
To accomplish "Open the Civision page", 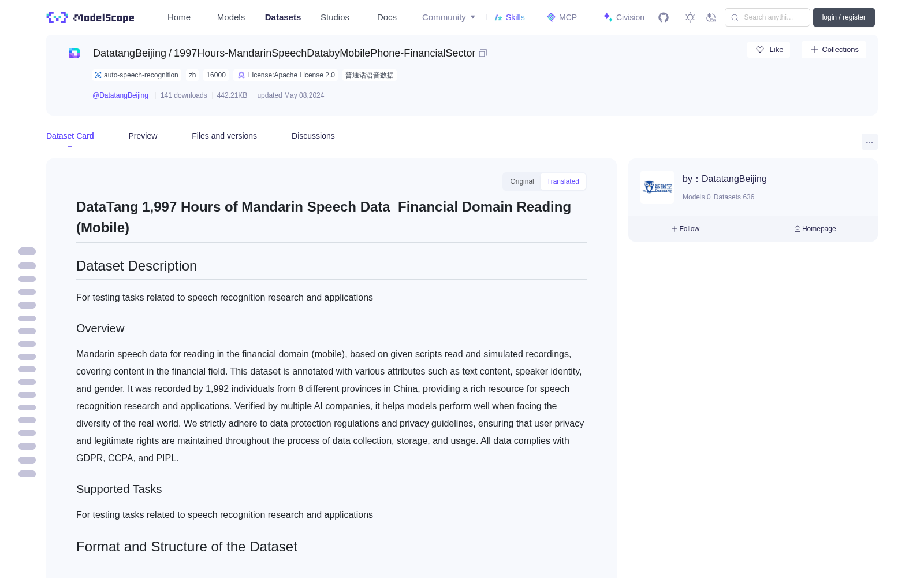I will coord(624,17).
